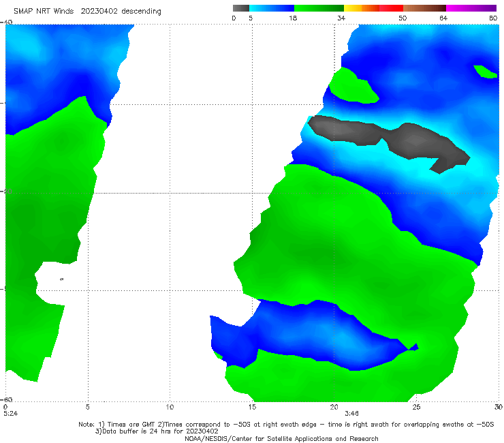This screenshot has width=504, height=443.
Task: Pick the yellow segment of the color bar
Action: 353,8
